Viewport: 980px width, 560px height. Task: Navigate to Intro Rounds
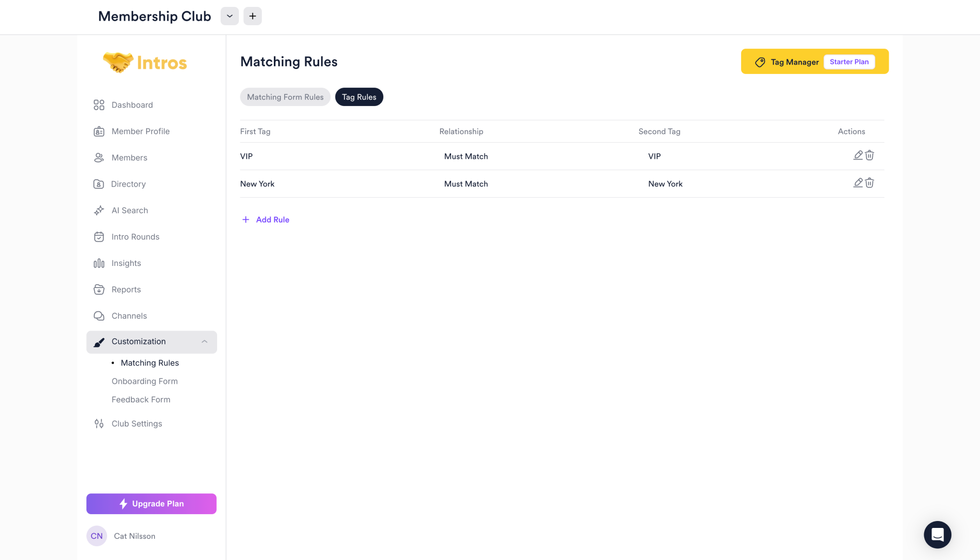135,237
